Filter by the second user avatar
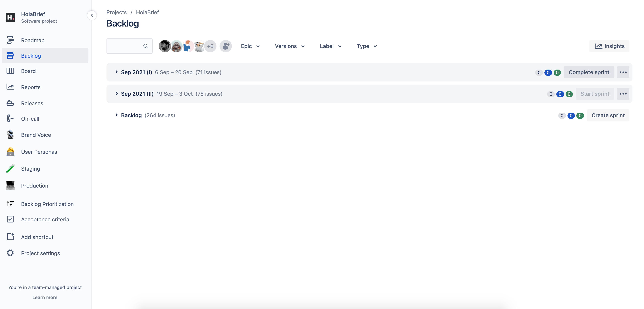Screen dimensions: 644x309 (176, 46)
